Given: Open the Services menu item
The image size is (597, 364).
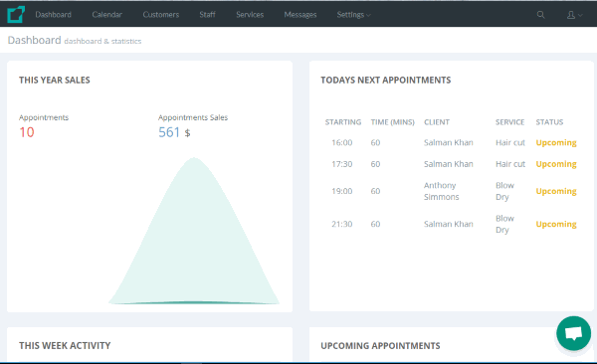Looking at the screenshot, I should [250, 15].
